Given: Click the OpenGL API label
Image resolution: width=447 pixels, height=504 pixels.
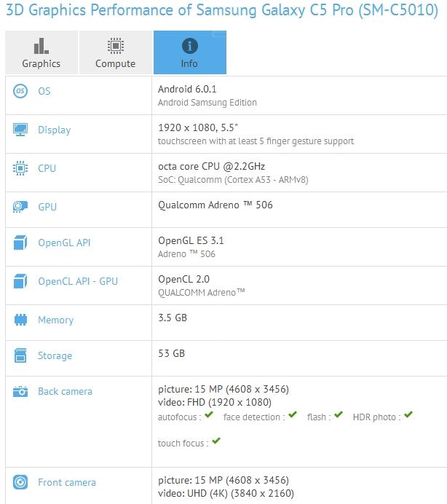Looking at the screenshot, I should [64, 243].
